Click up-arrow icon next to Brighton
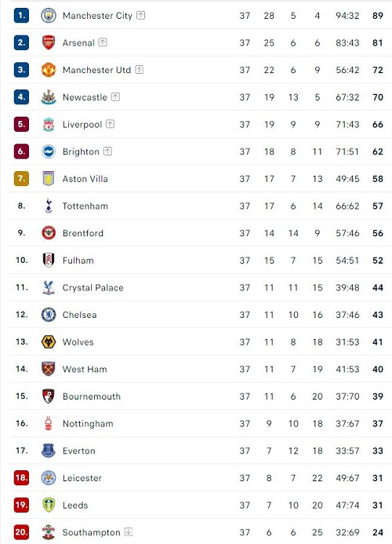Viewport: 392px width, 544px height. [107, 152]
